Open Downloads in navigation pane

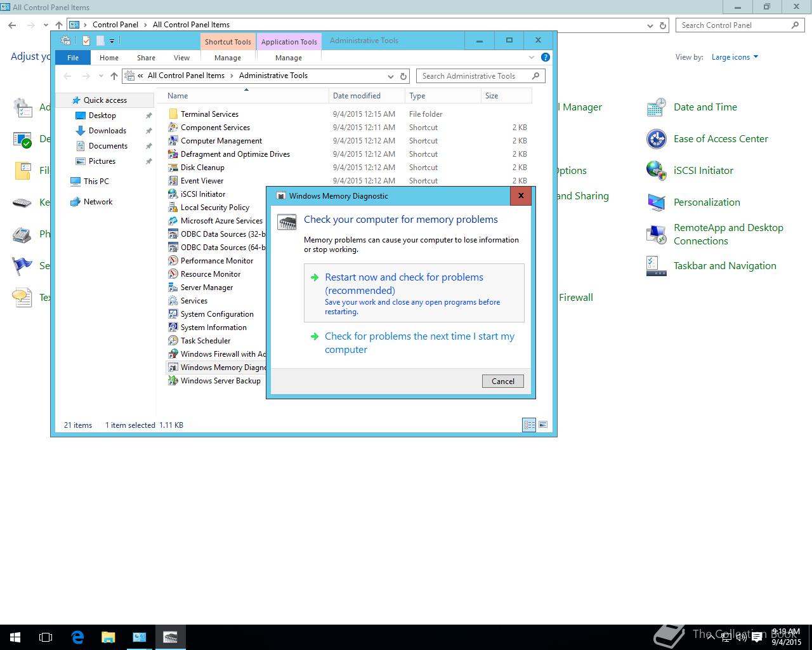click(107, 131)
